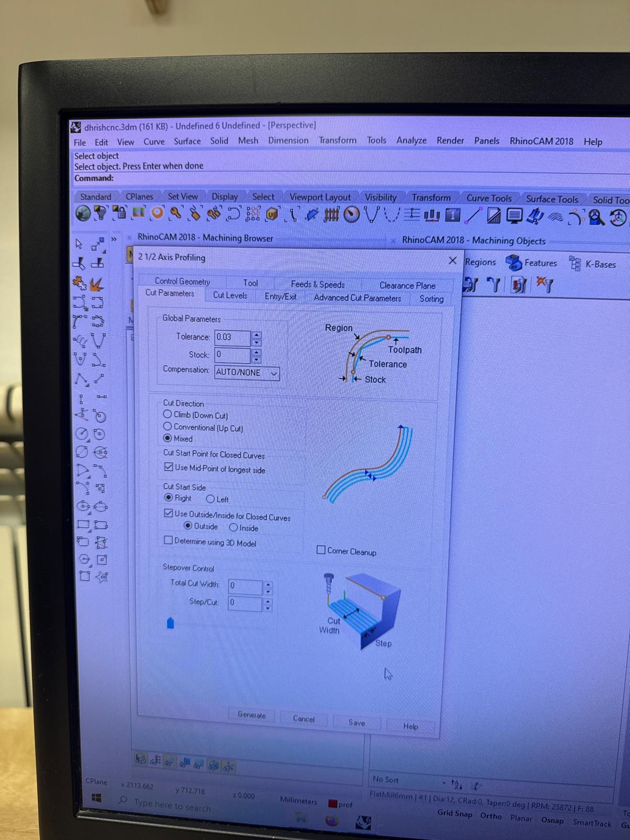Open the Windows Start menu

[x=97, y=798]
